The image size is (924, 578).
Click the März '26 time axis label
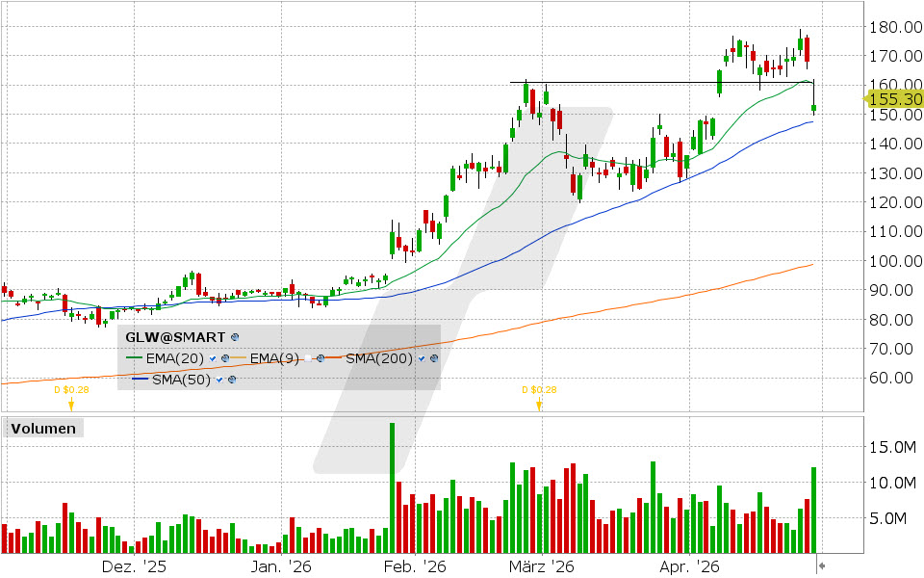tap(541, 567)
